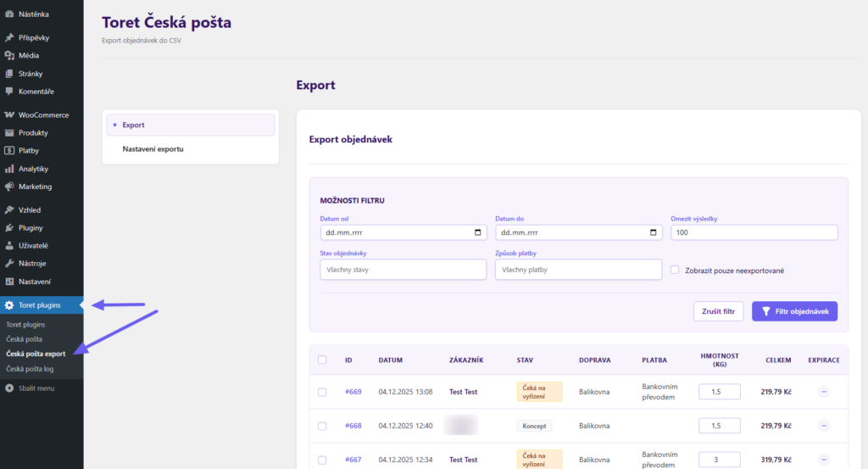Click the WooCommerce logo icon
Image resolution: width=868 pixels, height=469 pixels.
pyautogui.click(x=9, y=114)
